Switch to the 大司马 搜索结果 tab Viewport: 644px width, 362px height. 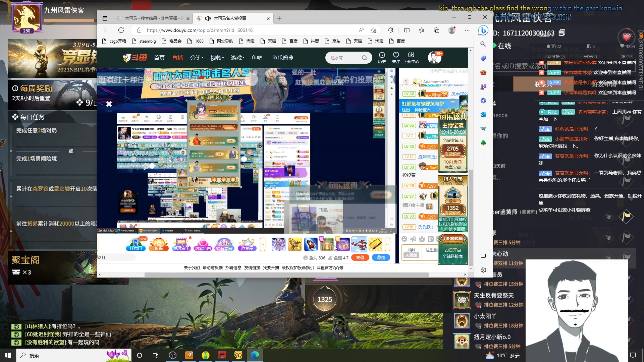tap(154, 18)
